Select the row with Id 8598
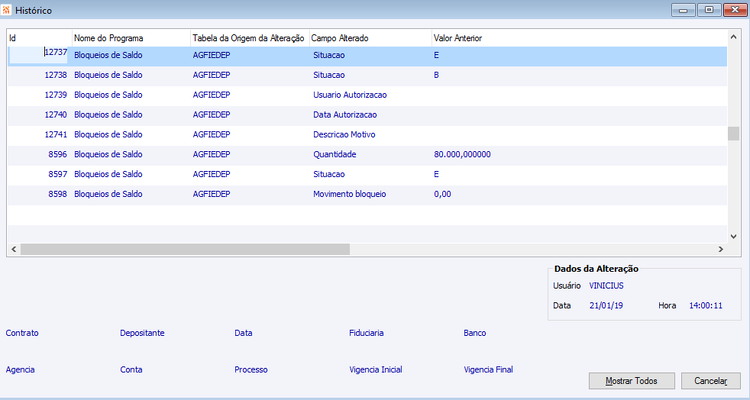The height and width of the screenshot is (400, 750). coord(367,194)
